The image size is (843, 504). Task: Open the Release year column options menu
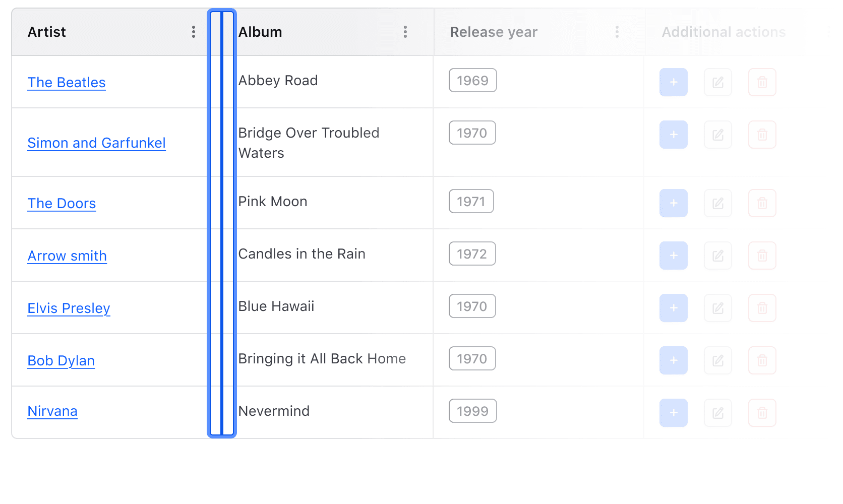pos(617,32)
